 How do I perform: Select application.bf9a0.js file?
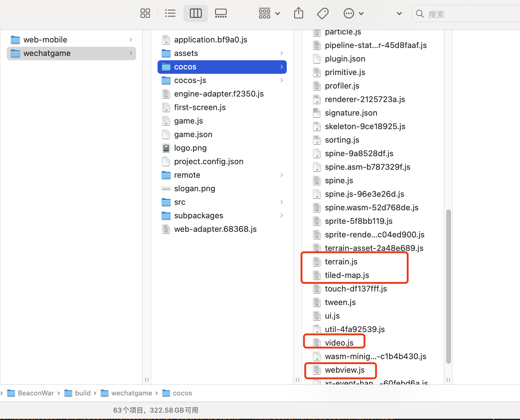click(x=222, y=40)
